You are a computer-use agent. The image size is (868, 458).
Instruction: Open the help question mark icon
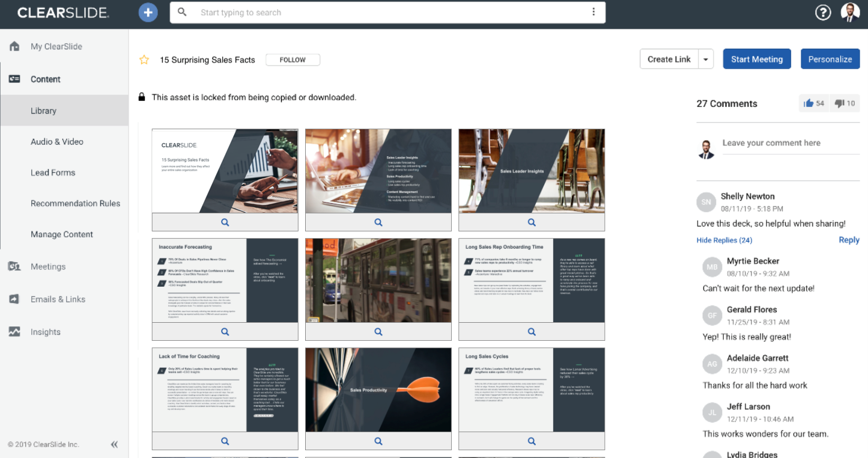click(x=823, y=12)
